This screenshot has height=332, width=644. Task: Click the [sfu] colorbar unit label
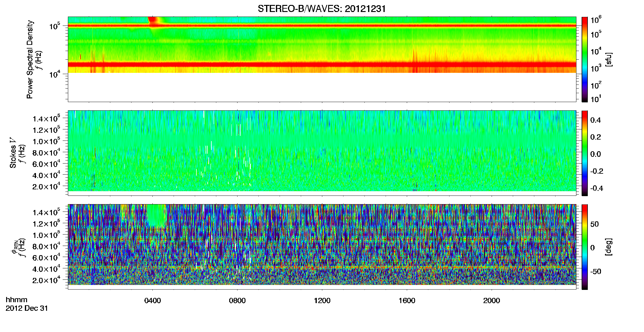coord(608,59)
